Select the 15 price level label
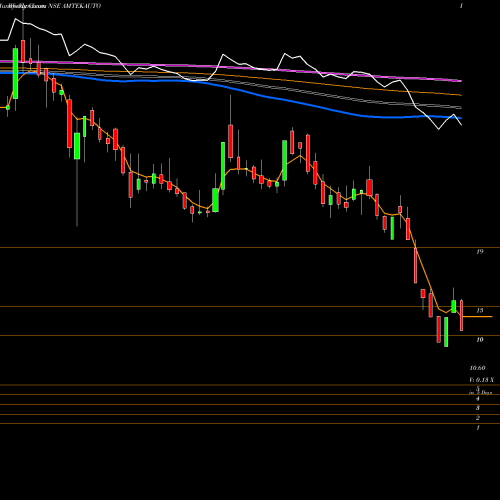 click(x=479, y=311)
